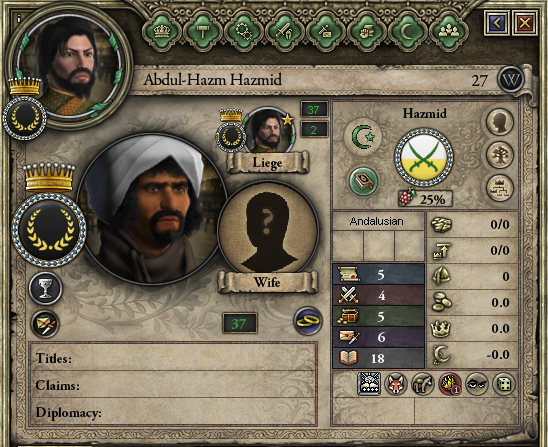Open the Intrigue tab with dagger icon

(x=325, y=31)
